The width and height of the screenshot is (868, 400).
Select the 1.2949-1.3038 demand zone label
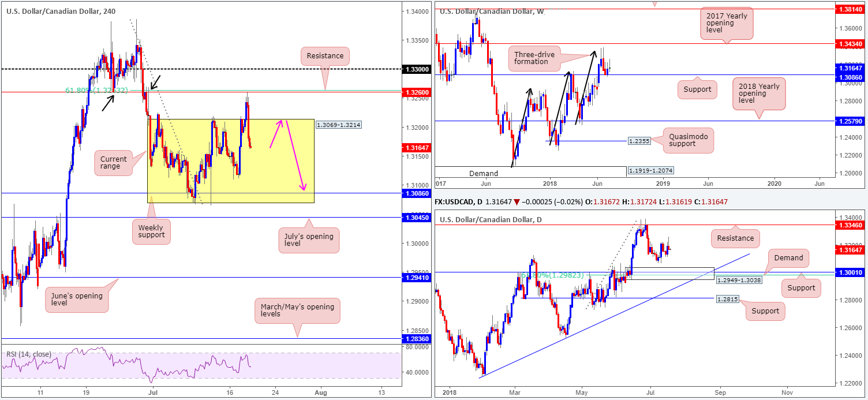[x=738, y=280]
